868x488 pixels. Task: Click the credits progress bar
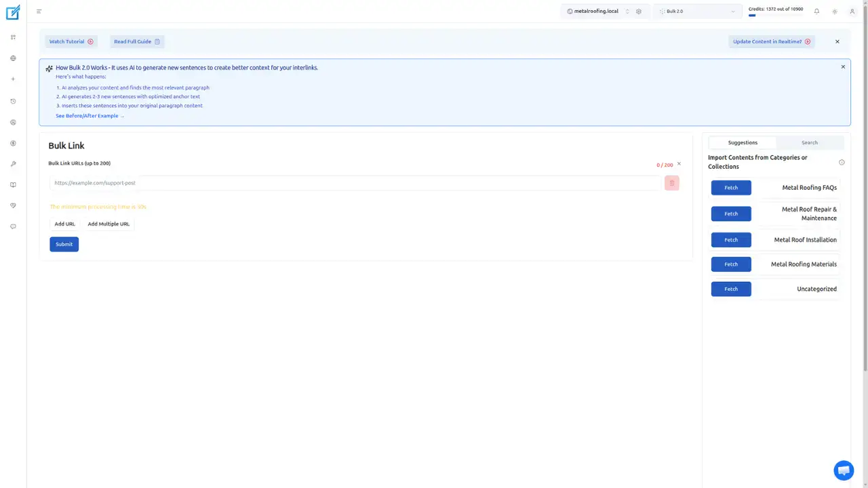click(753, 14)
